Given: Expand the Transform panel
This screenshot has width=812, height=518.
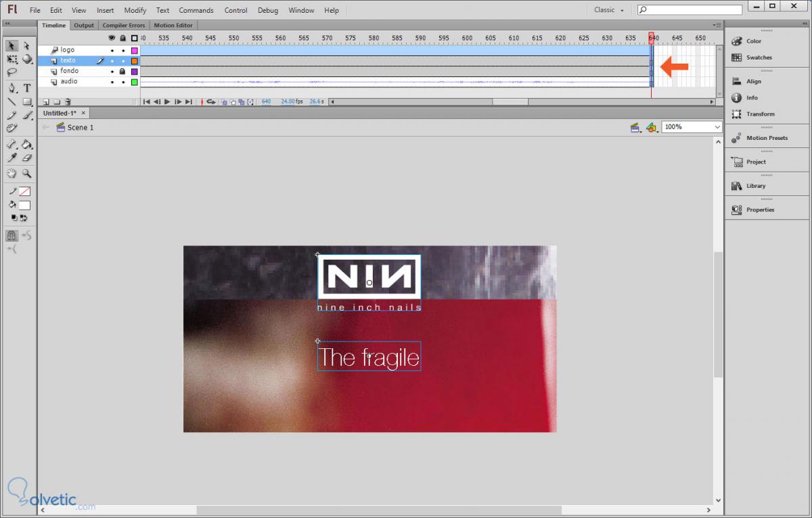Looking at the screenshot, I should (753, 114).
